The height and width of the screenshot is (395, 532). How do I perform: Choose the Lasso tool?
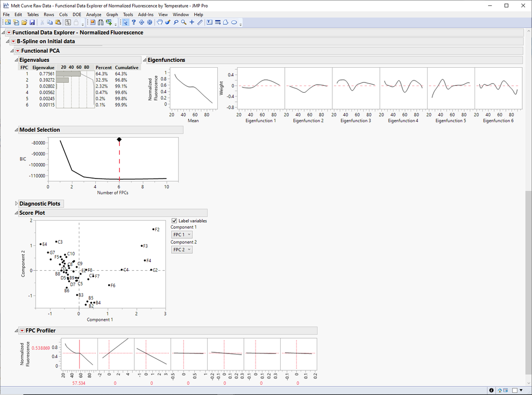[x=175, y=22]
